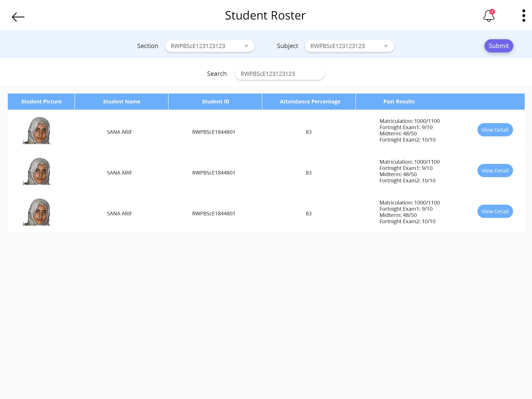The height and width of the screenshot is (399, 532).
Task: Open the notifications bell icon
Action: pyautogui.click(x=488, y=16)
